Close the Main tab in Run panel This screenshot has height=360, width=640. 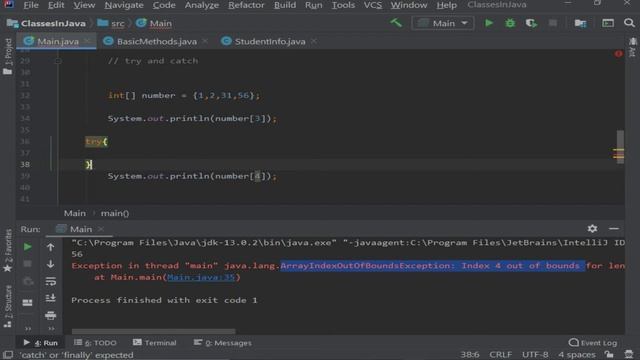[101, 229]
